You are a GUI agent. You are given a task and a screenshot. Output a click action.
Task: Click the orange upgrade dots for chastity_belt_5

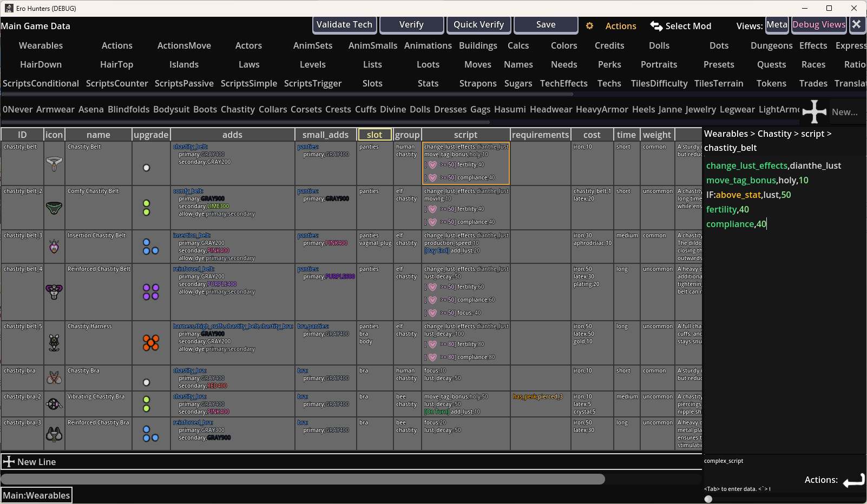(151, 343)
